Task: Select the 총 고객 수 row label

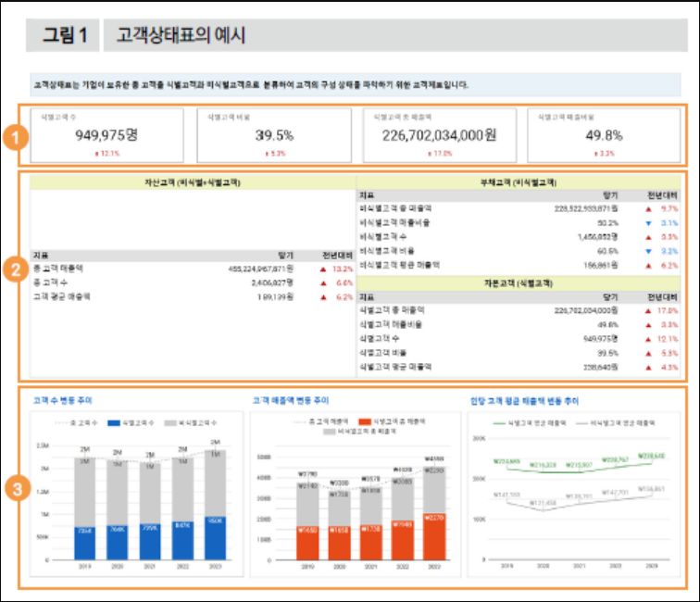Action: coord(50,282)
